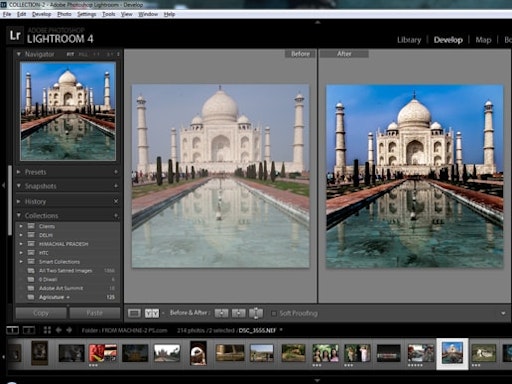
Task: Select the coffee cup filmstrip thumbnail
Action: point(198,353)
